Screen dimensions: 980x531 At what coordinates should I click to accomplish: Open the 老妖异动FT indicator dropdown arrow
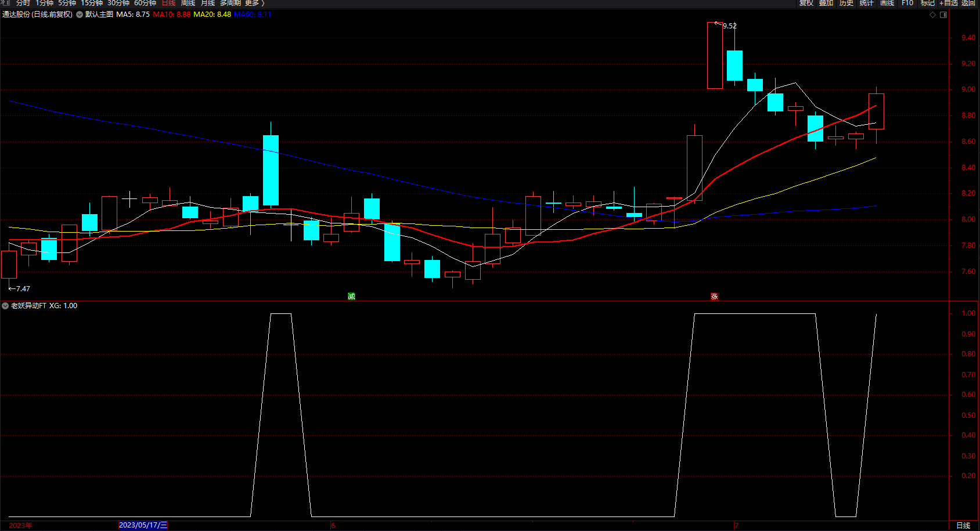(x=5, y=306)
